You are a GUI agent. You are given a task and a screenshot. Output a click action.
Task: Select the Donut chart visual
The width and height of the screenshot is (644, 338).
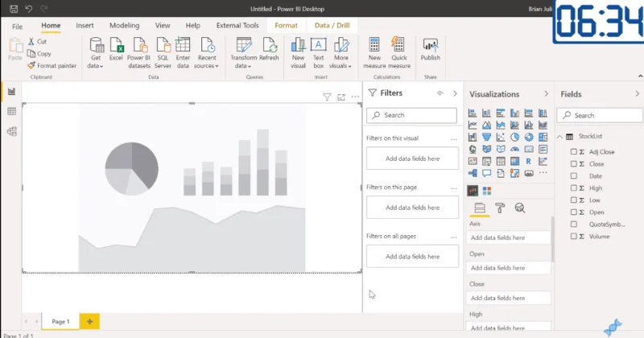point(529,137)
